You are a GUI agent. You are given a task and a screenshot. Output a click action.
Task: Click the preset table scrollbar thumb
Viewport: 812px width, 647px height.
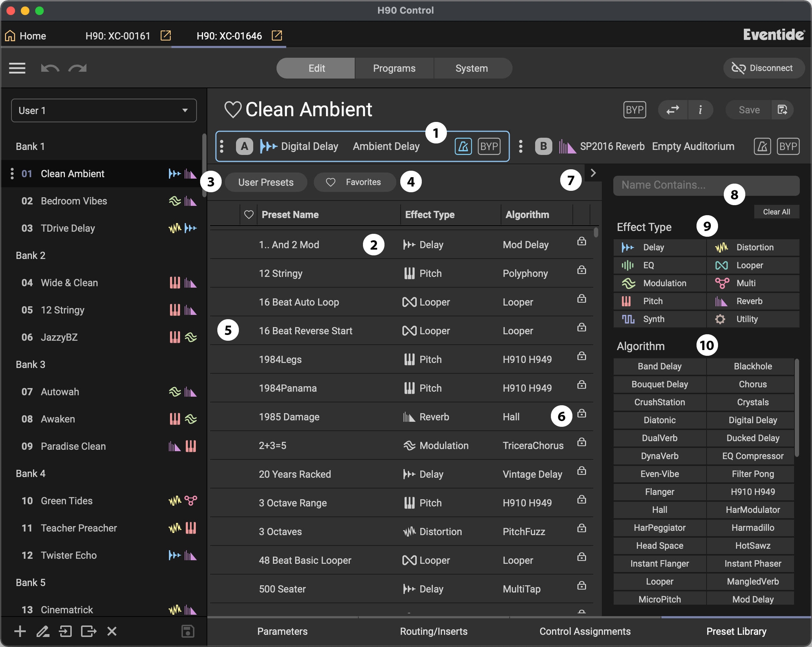click(x=596, y=232)
